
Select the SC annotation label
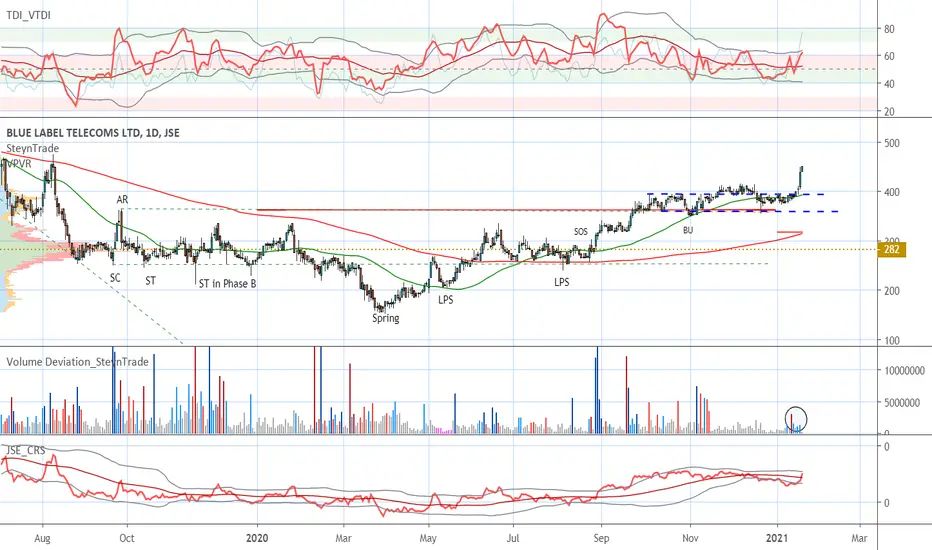click(115, 278)
